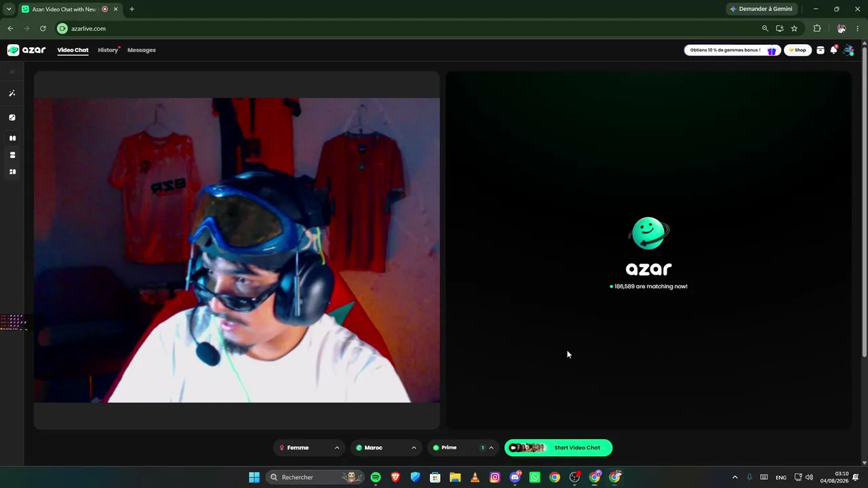868x488 pixels.
Task: Install the app via address bar icon
Action: coord(780,28)
